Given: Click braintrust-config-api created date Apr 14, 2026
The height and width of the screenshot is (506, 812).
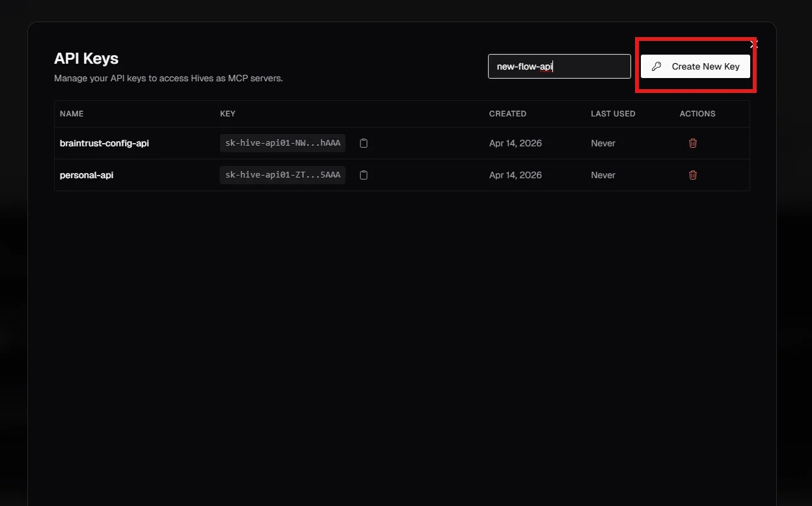Looking at the screenshot, I should 515,143.
